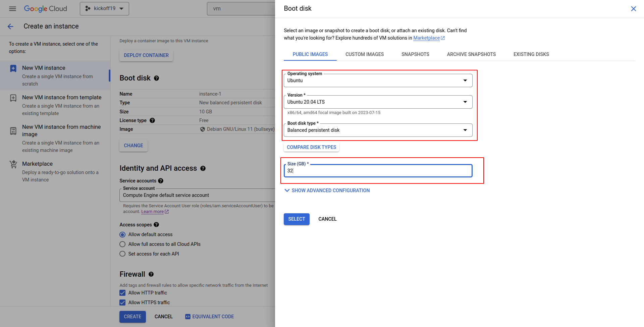This screenshot has width=644, height=327.
Task: Close the Boot disk panel with the X
Action: pyautogui.click(x=633, y=9)
